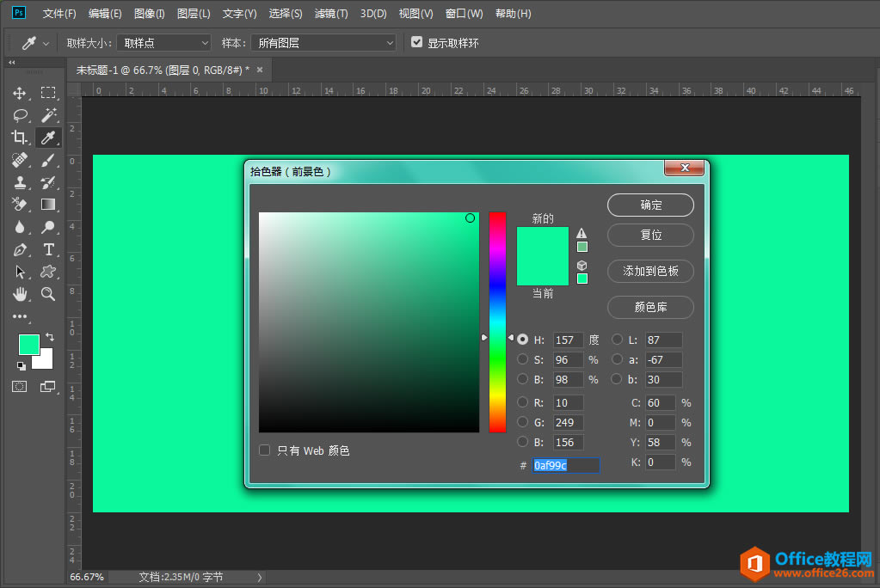Select the Lab a radio button
880x588 pixels.
pos(617,359)
